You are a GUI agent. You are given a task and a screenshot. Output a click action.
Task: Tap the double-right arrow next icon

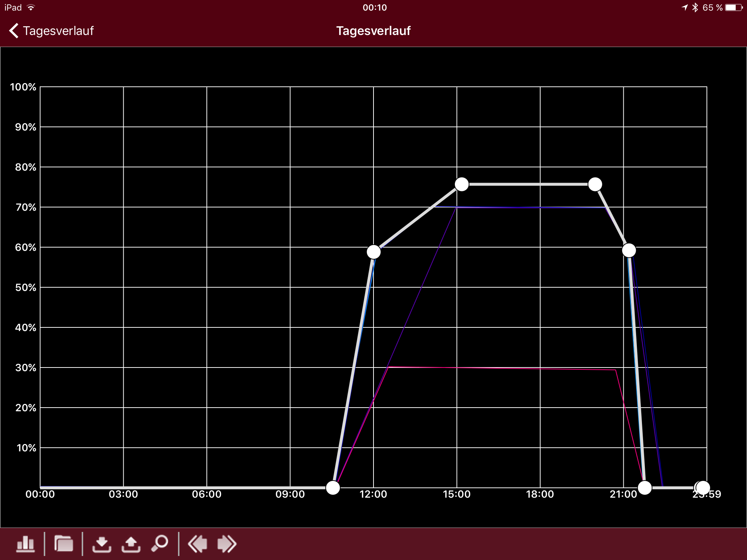click(x=227, y=544)
